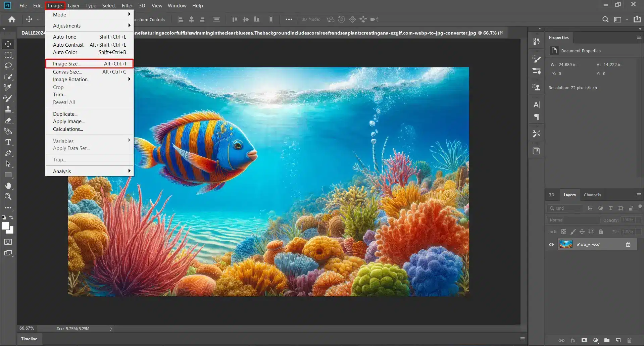This screenshot has height=346, width=644.
Task: Open the workspace switcher dropdown
Action: (x=621, y=19)
